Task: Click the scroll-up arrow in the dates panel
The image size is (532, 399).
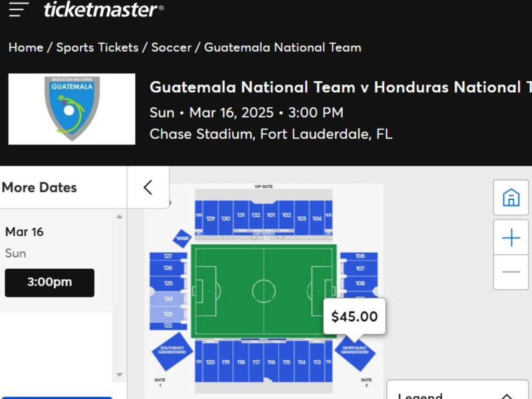Action: point(120,216)
